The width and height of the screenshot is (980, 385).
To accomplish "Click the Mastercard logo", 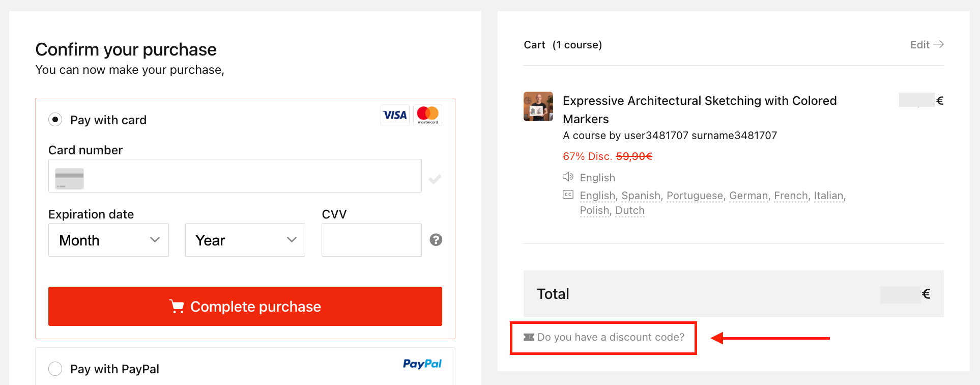I will (427, 115).
